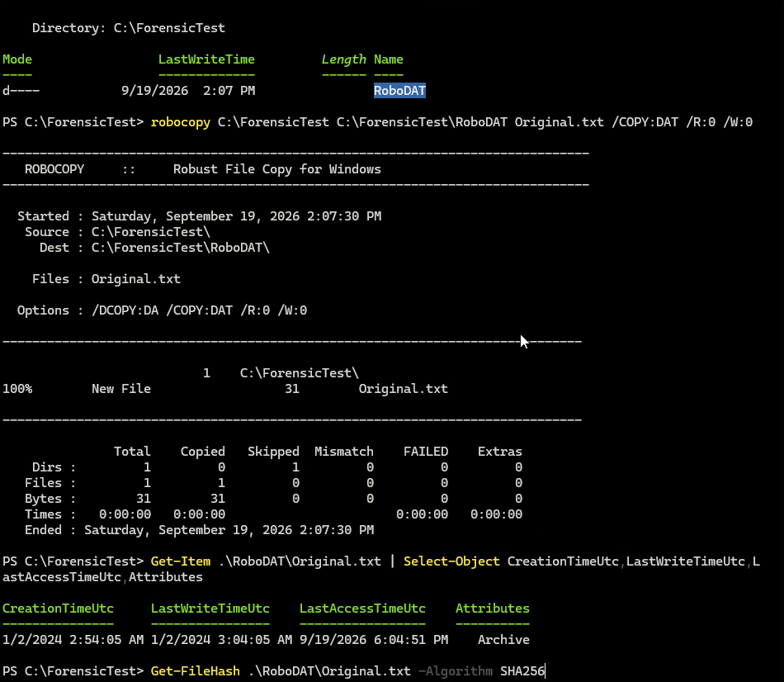Click the 'Ended' date and time value
784x682 pixels.
pos(229,530)
